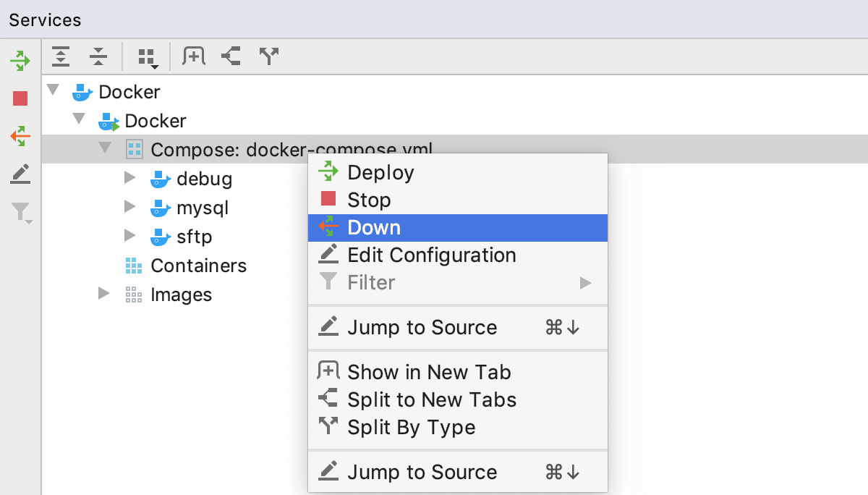Expand the mysql container node

pos(131,208)
